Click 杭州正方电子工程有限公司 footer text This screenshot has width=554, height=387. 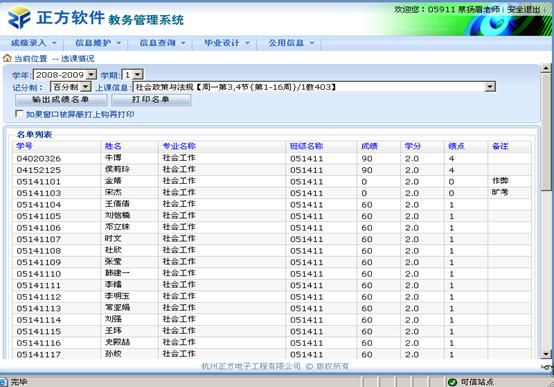(x=251, y=367)
